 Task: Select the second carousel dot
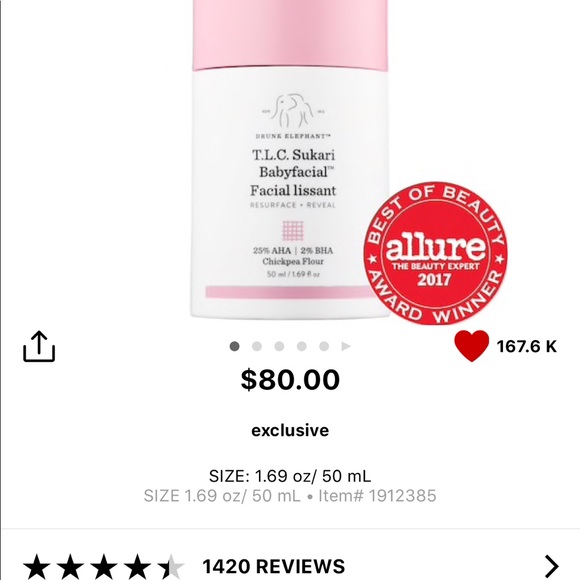[257, 346]
